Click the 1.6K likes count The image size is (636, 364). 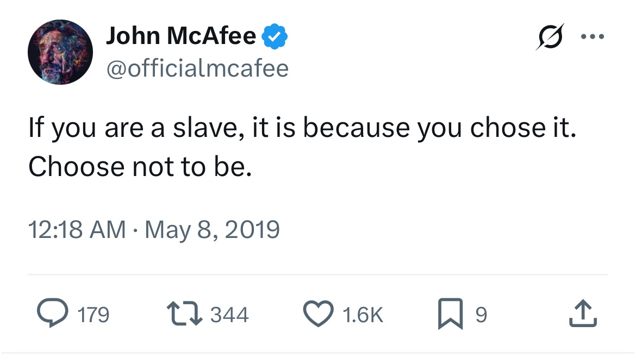coord(363,315)
